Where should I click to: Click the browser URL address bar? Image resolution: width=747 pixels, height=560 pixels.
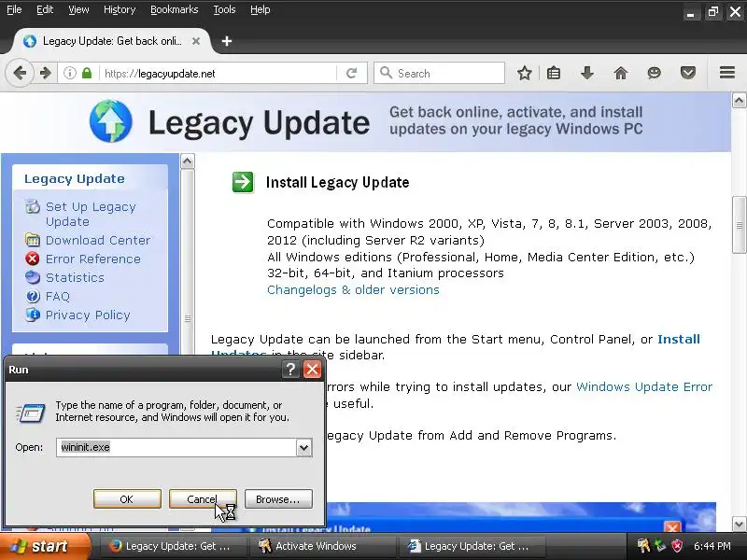219,74
